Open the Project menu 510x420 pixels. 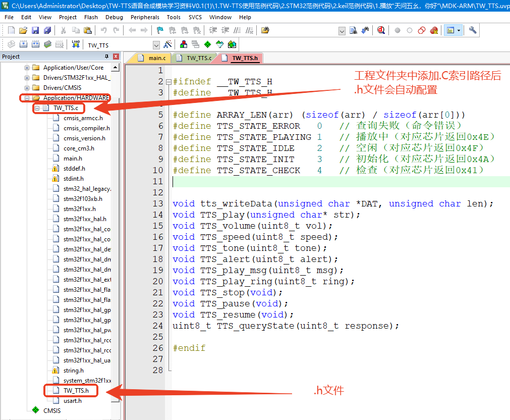[x=68, y=17]
